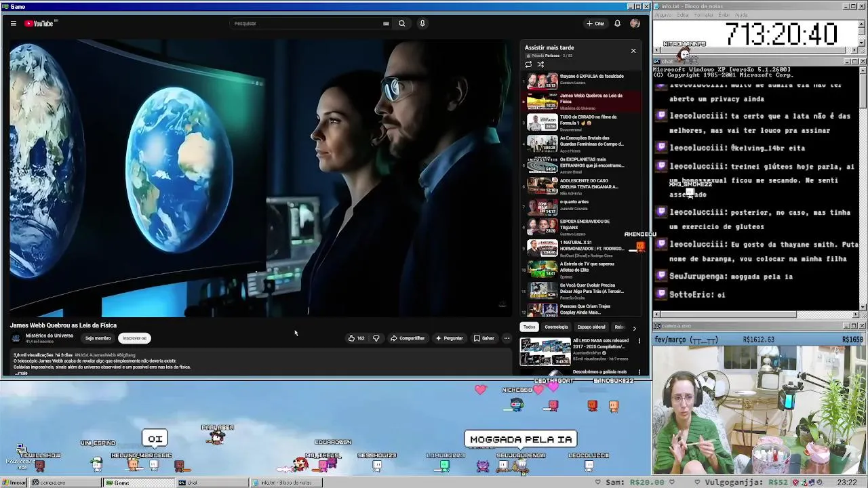Open James Webb Quebrou as Leis playlist item
Image resolution: width=868 pixels, height=488 pixels.
(x=582, y=101)
